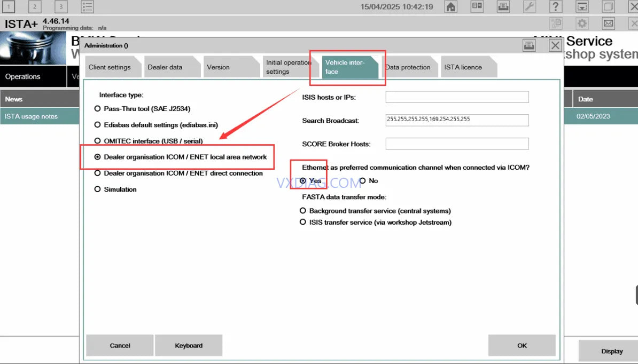
Task: Click the print icon in the top toolbar
Action: 503,6
